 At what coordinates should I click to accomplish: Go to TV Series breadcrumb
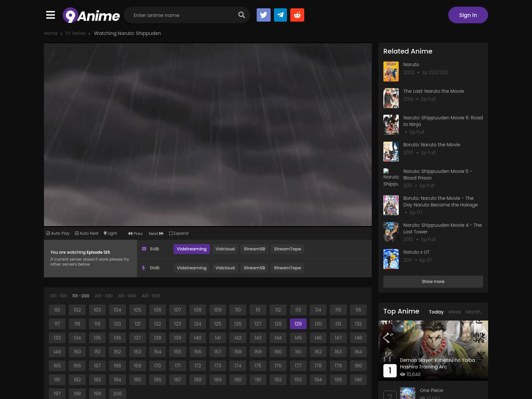[75, 33]
